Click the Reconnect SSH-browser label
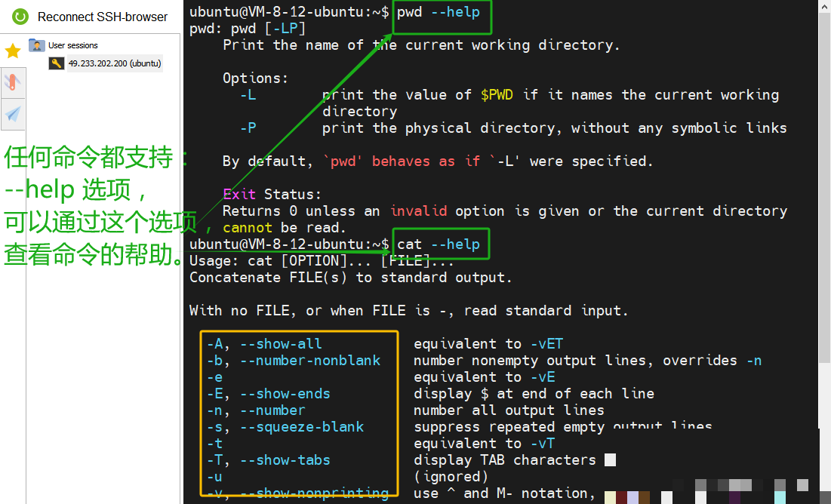Screen dimensions: 831x504 click(x=103, y=17)
